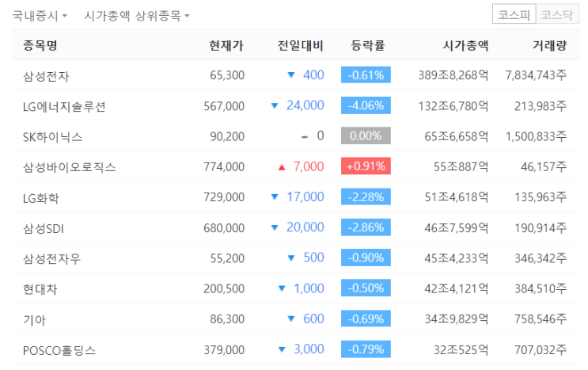Click the down arrow beside 17,000
The height and width of the screenshot is (370, 588).
[x=275, y=196]
